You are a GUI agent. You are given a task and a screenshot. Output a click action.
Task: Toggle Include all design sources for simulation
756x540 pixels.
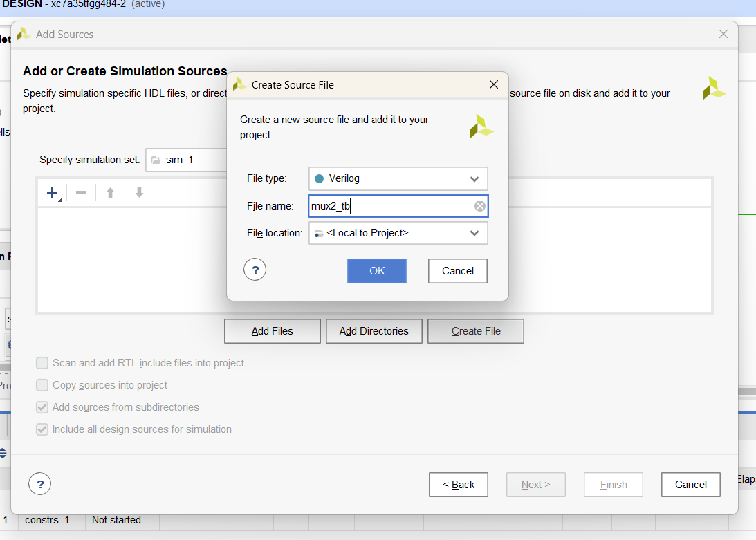click(x=42, y=429)
